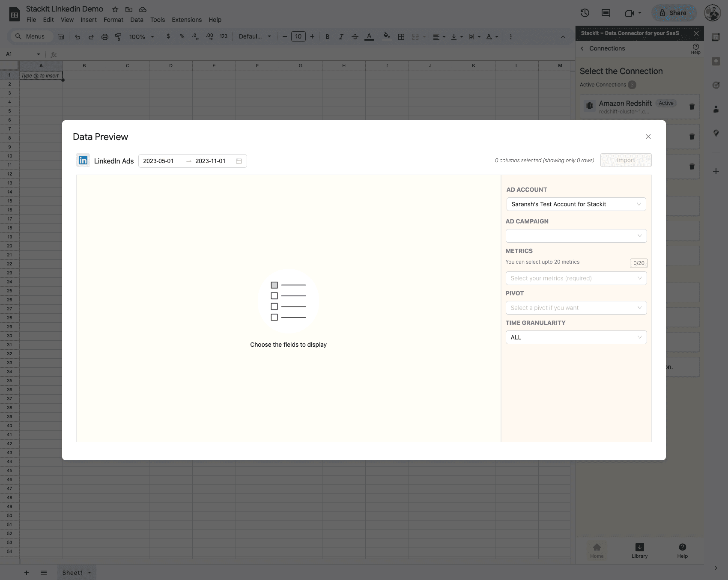728x580 pixels.
Task: Open borders tool
Action: (401, 37)
